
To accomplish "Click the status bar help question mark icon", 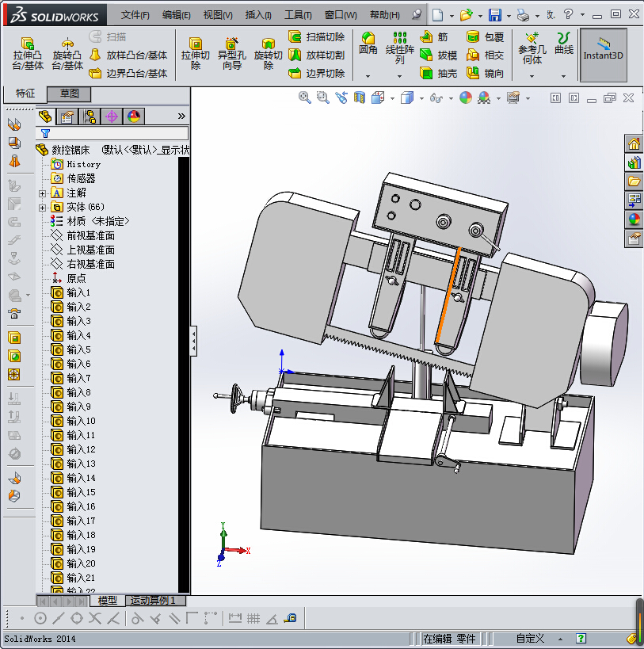I will click(581, 639).
